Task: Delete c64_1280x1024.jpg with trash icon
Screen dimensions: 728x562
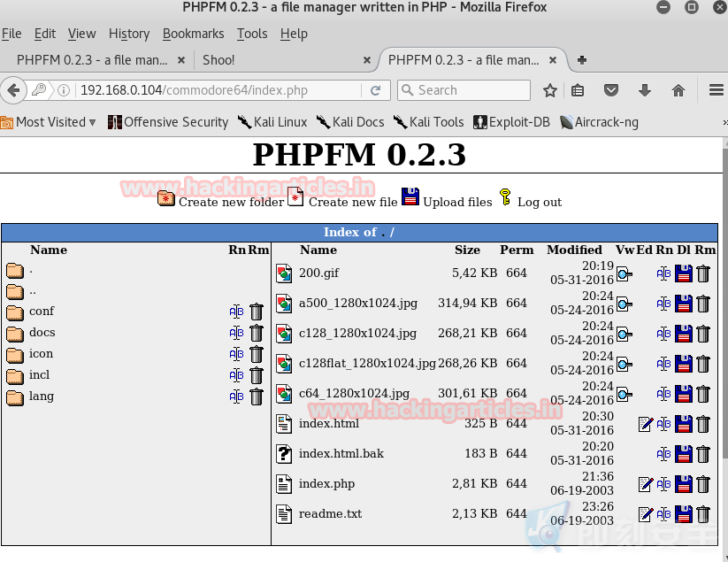Action: pyautogui.click(x=703, y=395)
